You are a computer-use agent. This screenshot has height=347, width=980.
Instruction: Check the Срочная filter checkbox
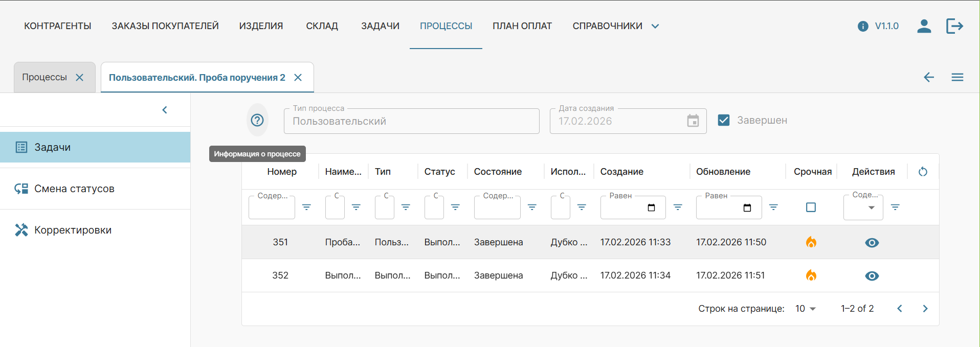click(811, 207)
